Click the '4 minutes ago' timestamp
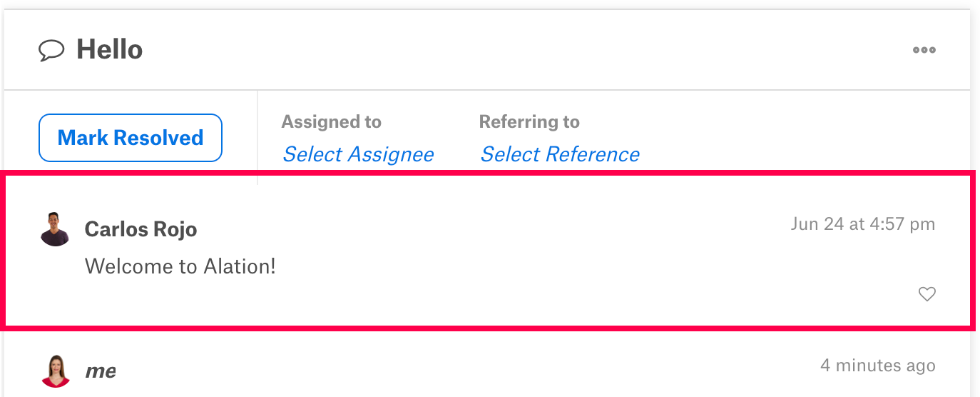 (878, 366)
